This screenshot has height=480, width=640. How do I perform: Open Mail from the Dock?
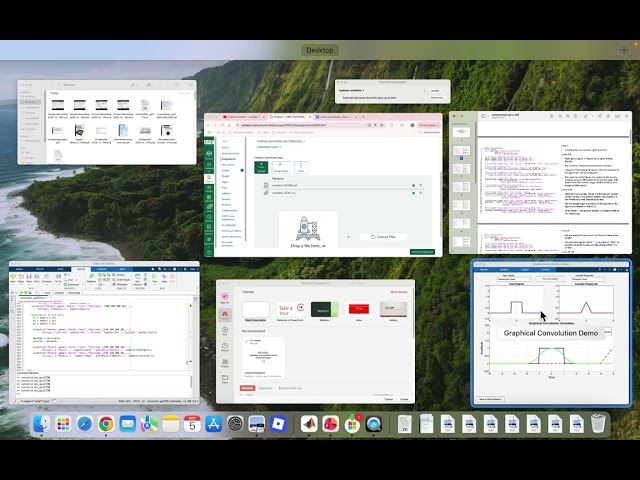127,424
